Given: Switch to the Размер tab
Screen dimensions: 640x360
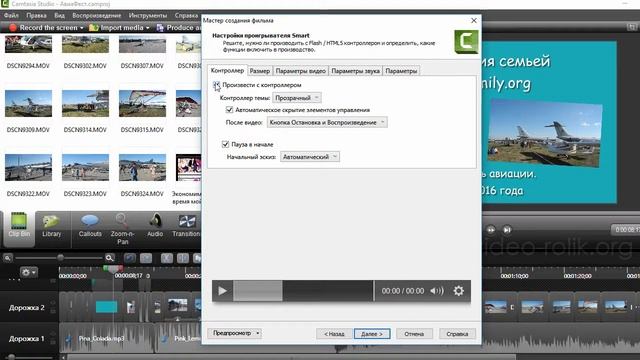Looking at the screenshot, I should (x=260, y=71).
